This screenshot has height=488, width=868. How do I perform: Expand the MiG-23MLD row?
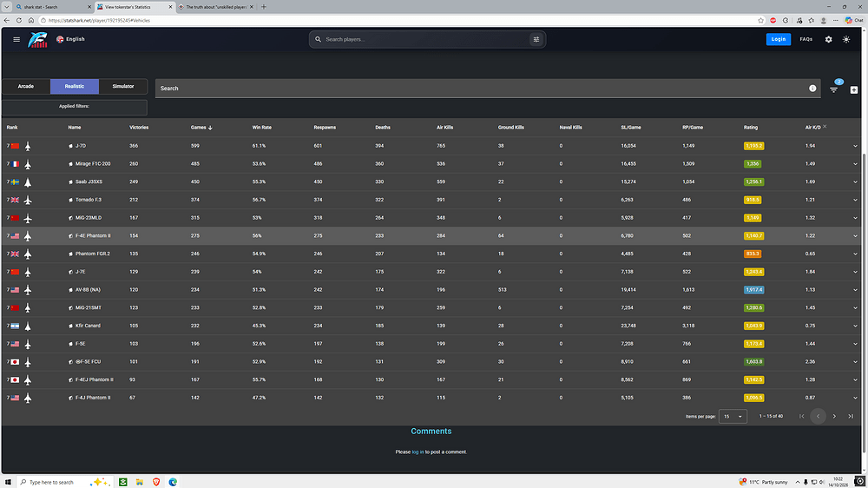[855, 218]
